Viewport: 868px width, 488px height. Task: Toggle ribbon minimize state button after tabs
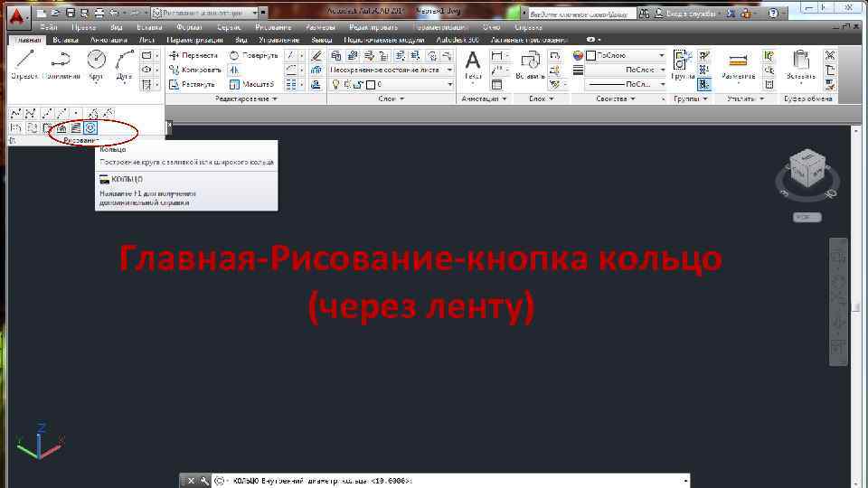pyautogui.click(x=590, y=40)
